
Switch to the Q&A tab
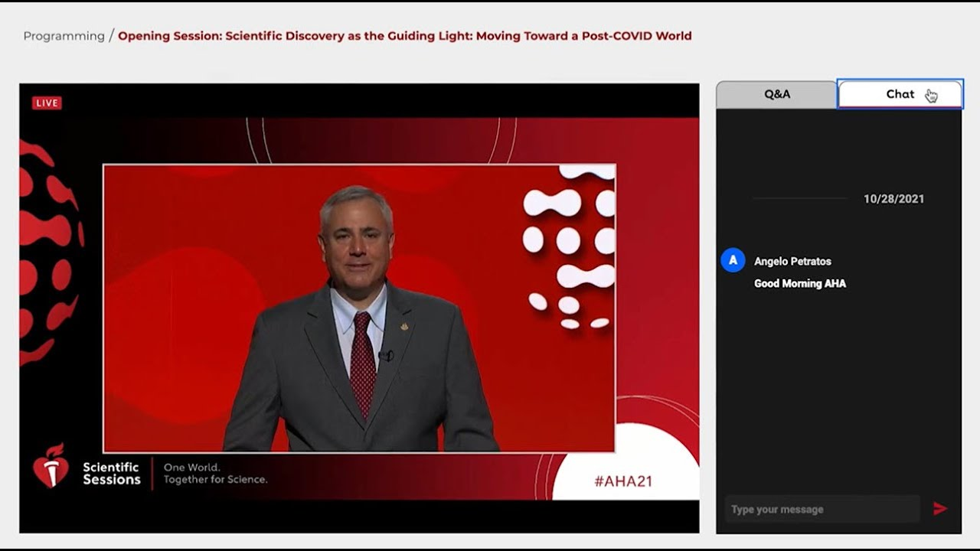776,94
